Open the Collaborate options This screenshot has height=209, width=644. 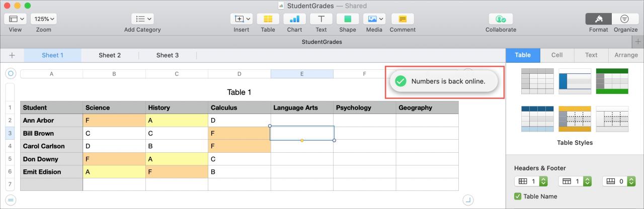[x=501, y=19]
